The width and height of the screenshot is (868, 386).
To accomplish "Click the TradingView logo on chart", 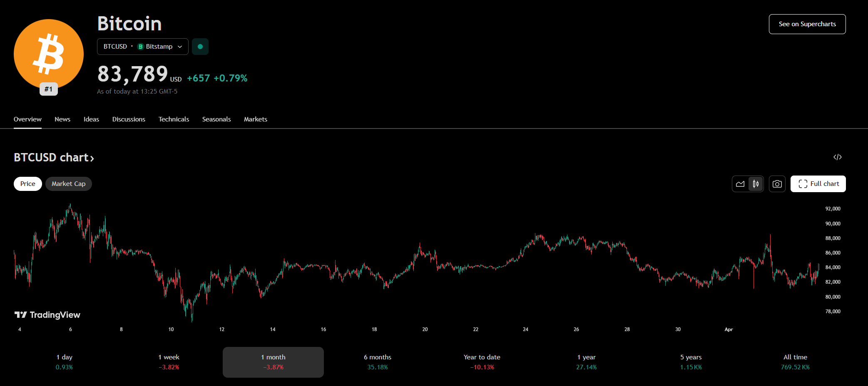I will 47,315.
